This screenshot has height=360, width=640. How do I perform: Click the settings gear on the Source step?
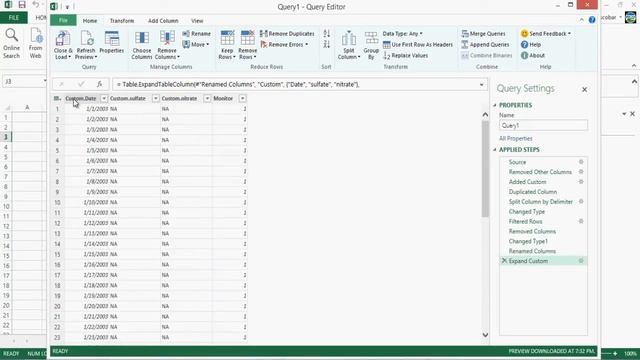[581, 162]
